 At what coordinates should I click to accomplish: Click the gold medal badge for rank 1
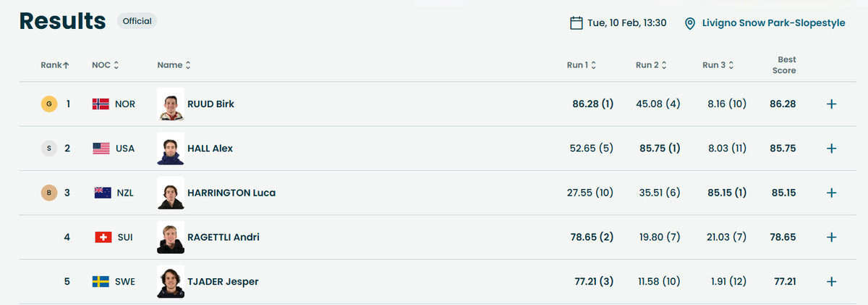(48, 104)
